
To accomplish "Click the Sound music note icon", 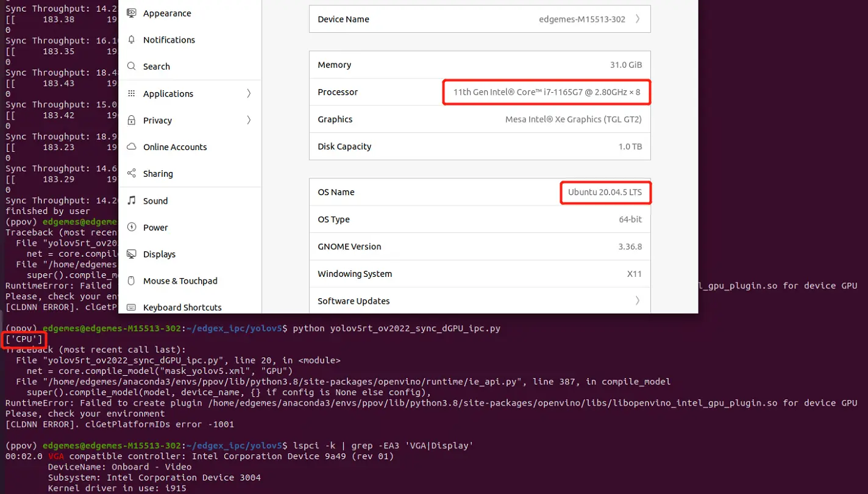I will [131, 201].
